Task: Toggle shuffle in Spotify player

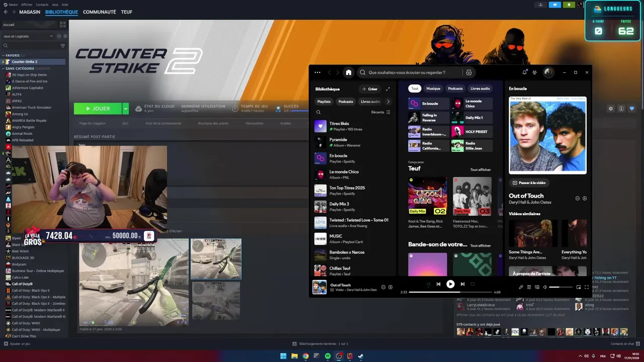Action: (x=428, y=284)
